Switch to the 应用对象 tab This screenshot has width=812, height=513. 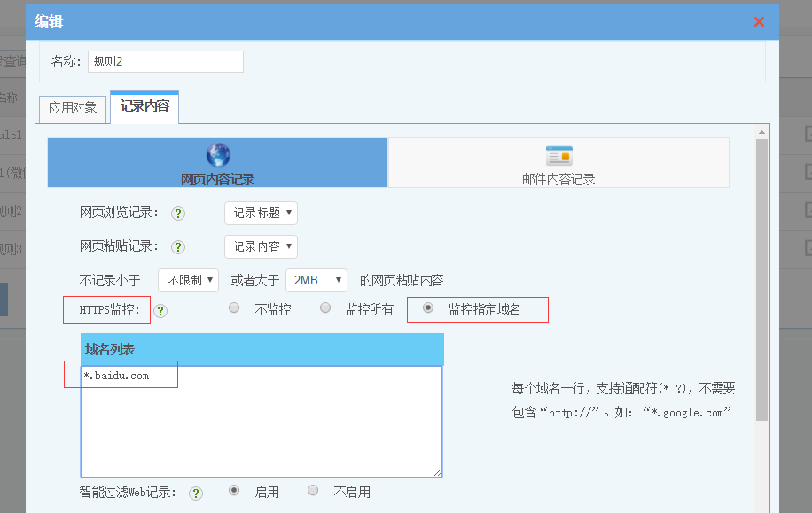[x=73, y=108]
